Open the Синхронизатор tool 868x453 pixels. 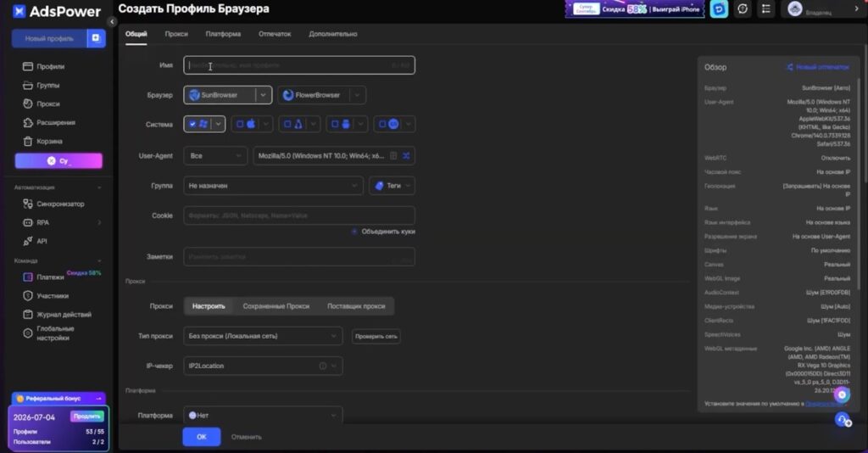(59, 204)
